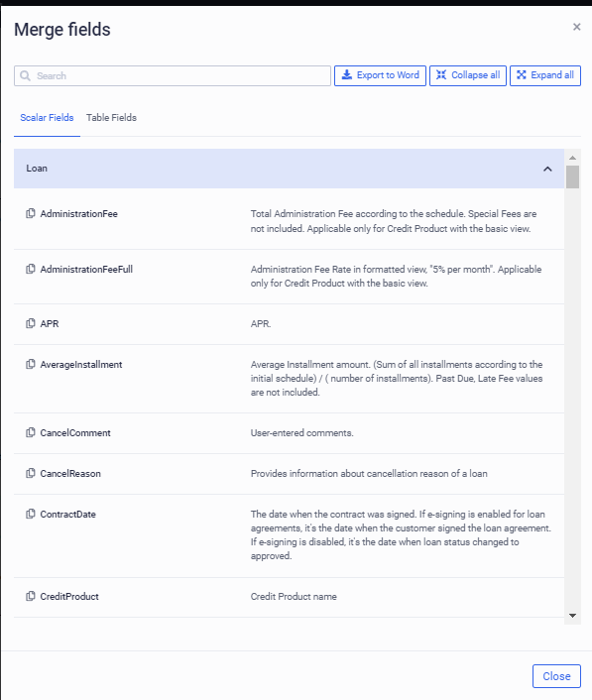Click the scrollbar down arrow
The width and height of the screenshot is (592, 700).
572,616
